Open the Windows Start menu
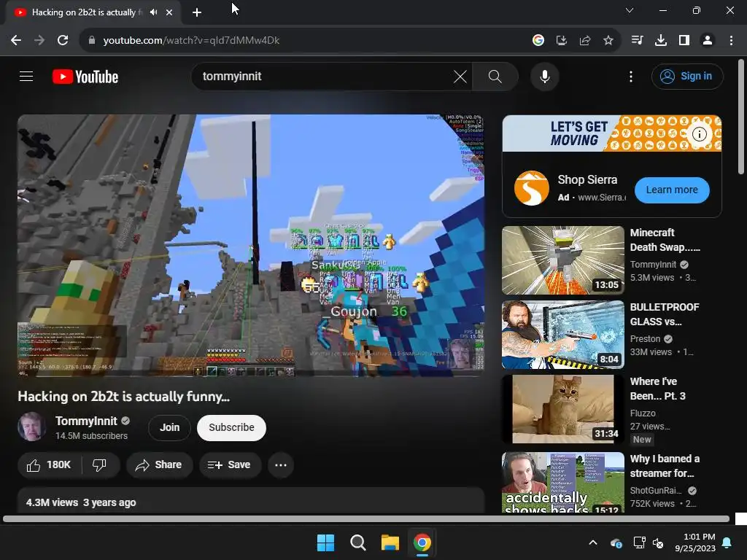 click(326, 542)
